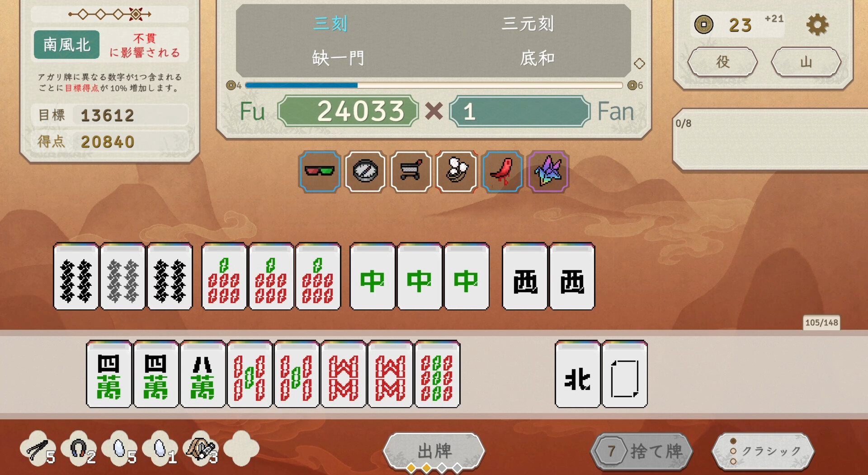Select the red parrot relic icon
The height and width of the screenshot is (475, 868).
(x=502, y=171)
